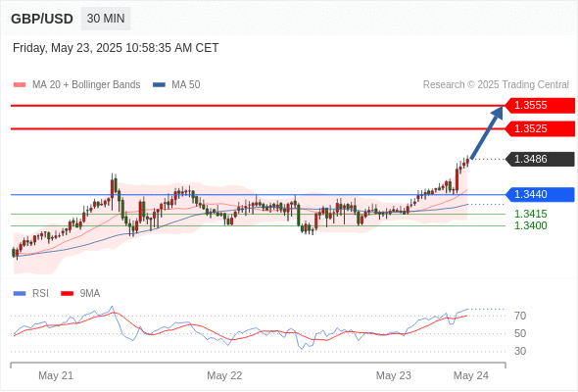Click the 1.3415 green support label

pyautogui.click(x=530, y=214)
